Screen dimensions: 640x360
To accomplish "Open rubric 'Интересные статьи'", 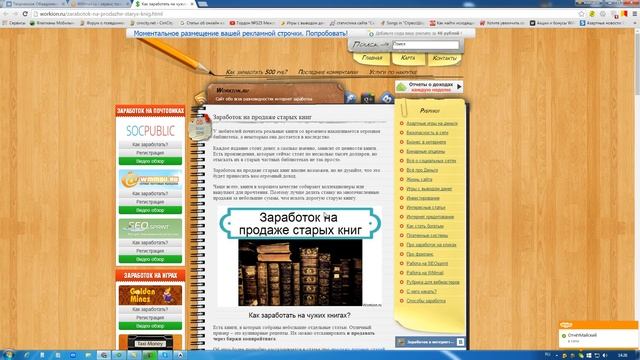I will 426,207.
